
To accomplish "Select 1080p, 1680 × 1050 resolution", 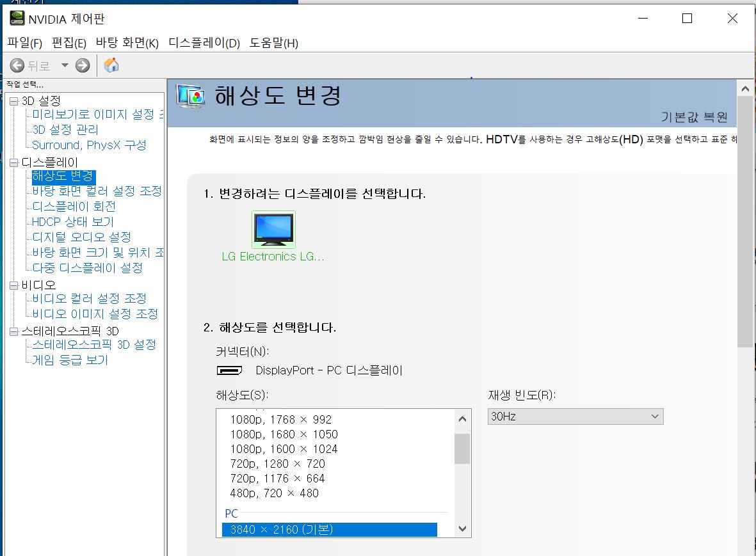I will [x=284, y=434].
